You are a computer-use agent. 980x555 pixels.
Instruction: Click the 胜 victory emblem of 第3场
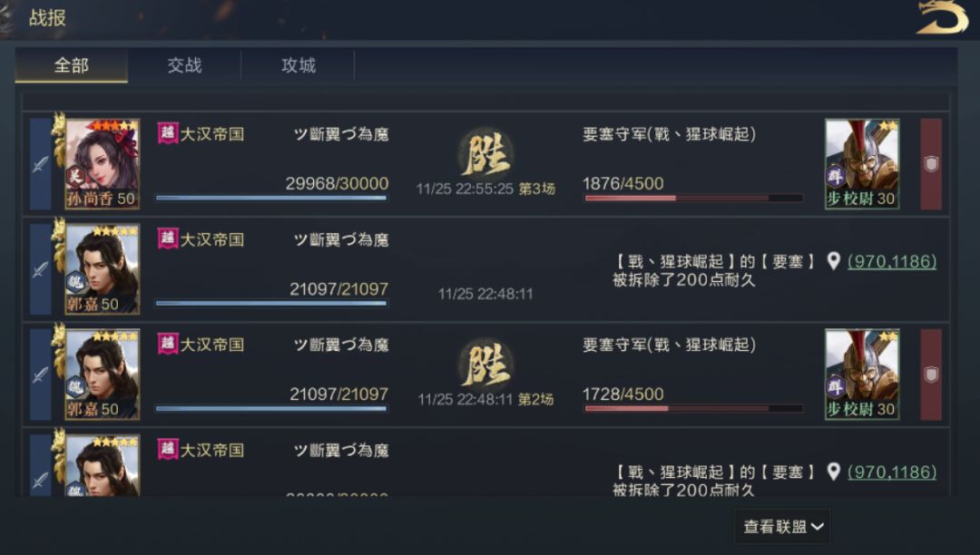click(485, 154)
